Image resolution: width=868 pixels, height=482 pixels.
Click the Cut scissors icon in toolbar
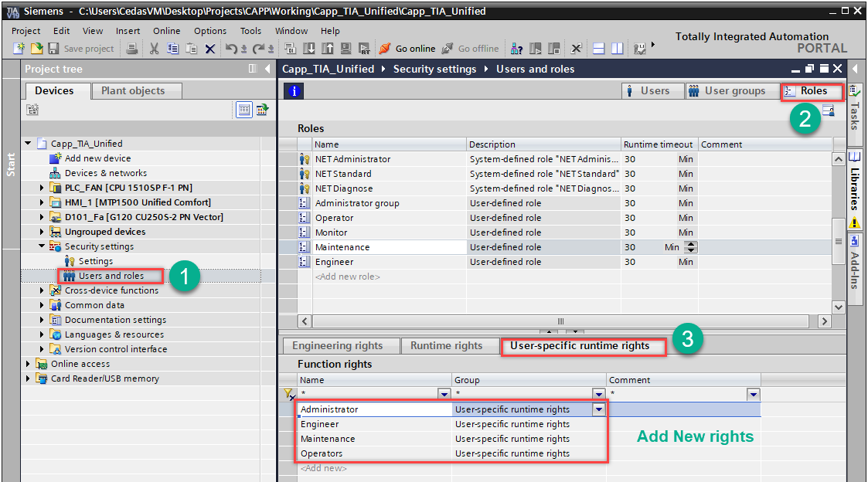(x=154, y=49)
